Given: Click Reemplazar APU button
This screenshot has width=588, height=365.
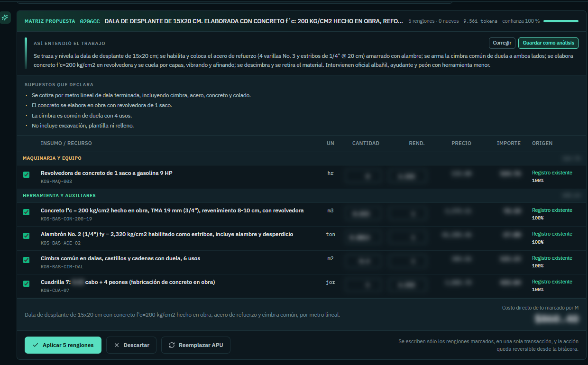Looking at the screenshot, I should tap(196, 345).
